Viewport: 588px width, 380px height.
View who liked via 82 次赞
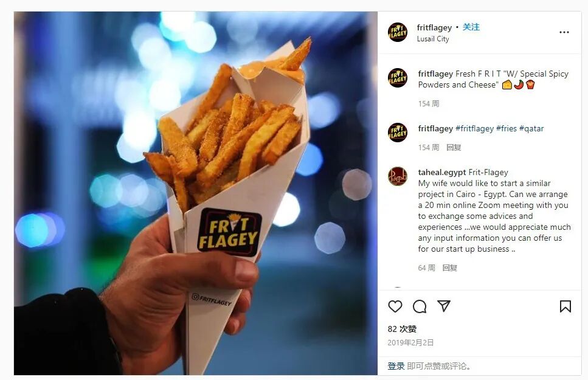click(402, 329)
